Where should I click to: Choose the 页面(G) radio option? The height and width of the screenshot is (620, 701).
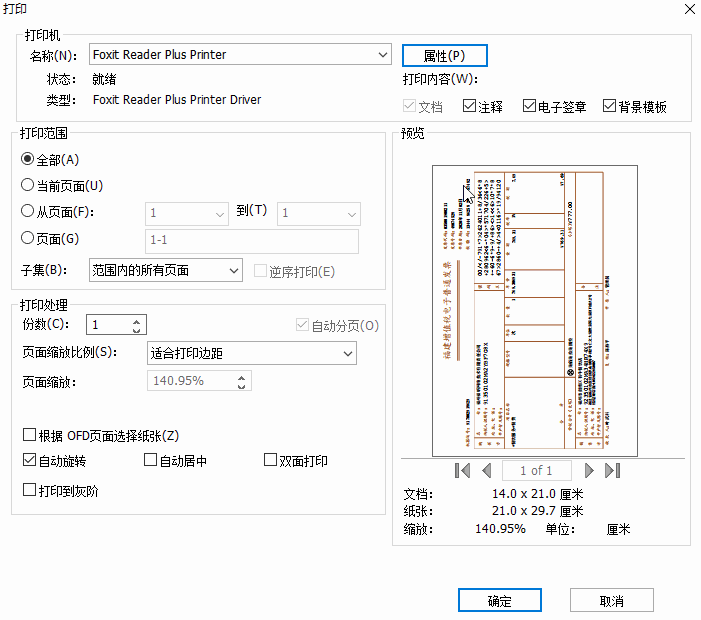(28, 238)
